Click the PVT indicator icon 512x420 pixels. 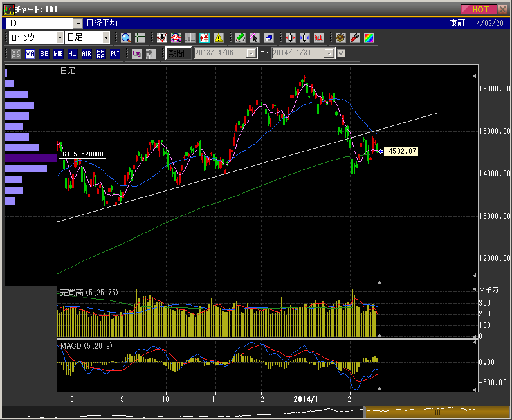point(115,54)
